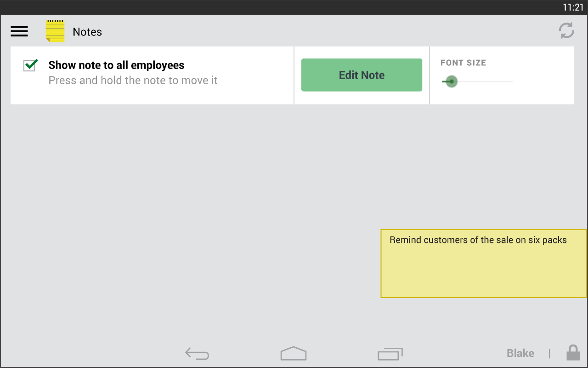Image resolution: width=588 pixels, height=368 pixels.
Task: Click the 'Notes' title text
Action: coord(87,32)
